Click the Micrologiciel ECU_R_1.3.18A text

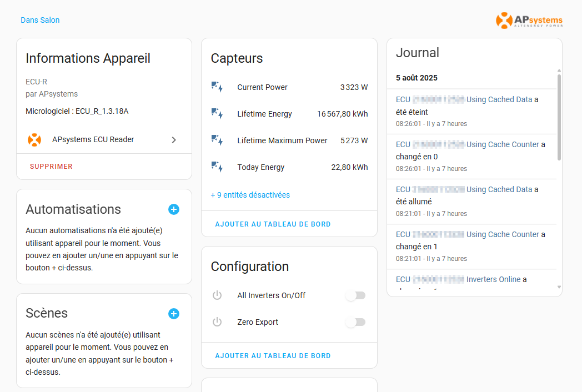coord(77,111)
